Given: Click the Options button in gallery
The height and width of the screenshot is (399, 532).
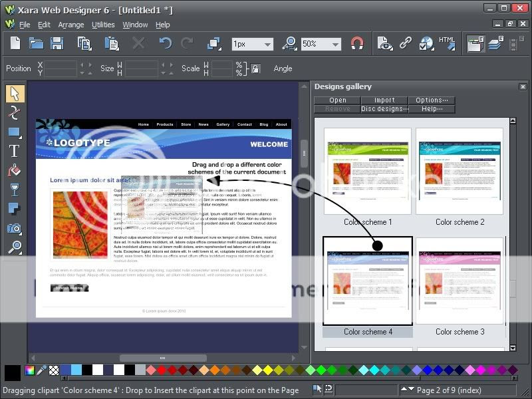Looking at the screenshot, I should pos(432,100).
